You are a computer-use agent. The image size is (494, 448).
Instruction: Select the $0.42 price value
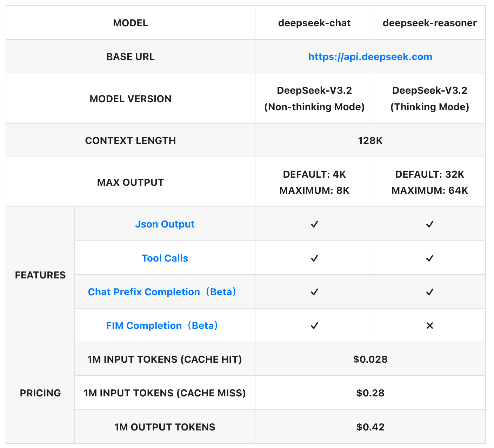click(x=370, y=427)
